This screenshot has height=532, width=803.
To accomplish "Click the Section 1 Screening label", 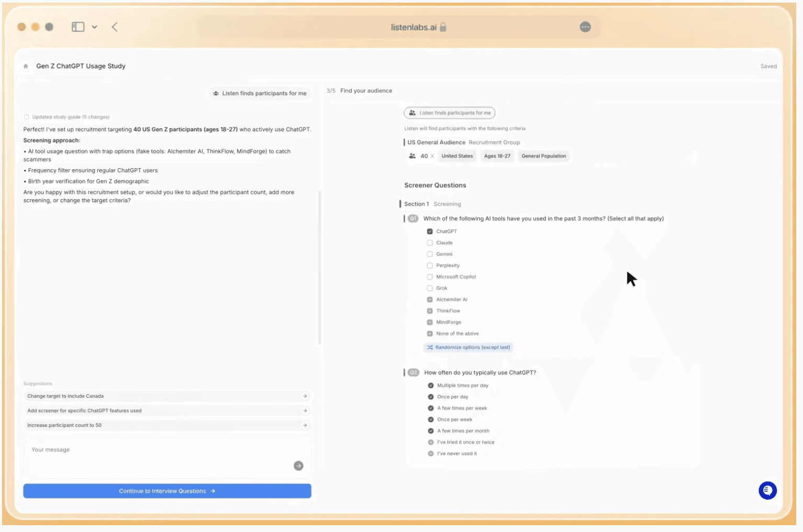I will (x=432, y=204).
